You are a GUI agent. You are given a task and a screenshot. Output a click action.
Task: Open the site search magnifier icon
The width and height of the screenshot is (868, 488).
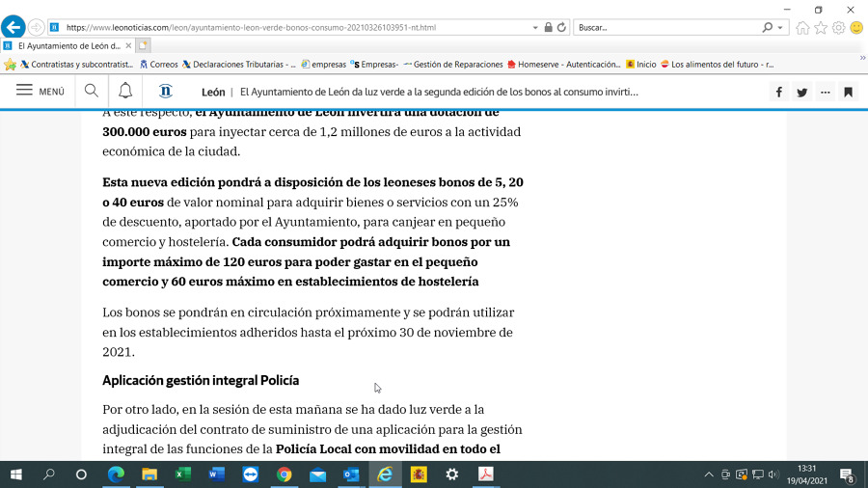point(92,92)
